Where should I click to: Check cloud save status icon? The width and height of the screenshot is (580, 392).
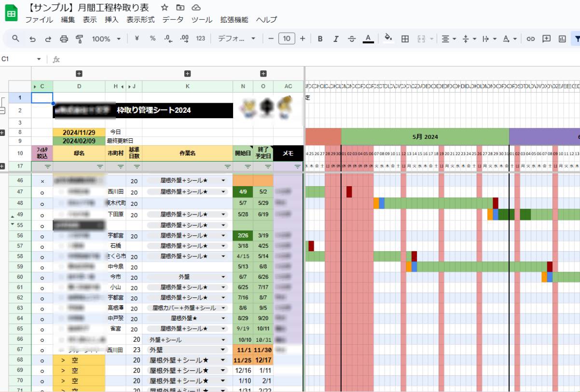196,8
